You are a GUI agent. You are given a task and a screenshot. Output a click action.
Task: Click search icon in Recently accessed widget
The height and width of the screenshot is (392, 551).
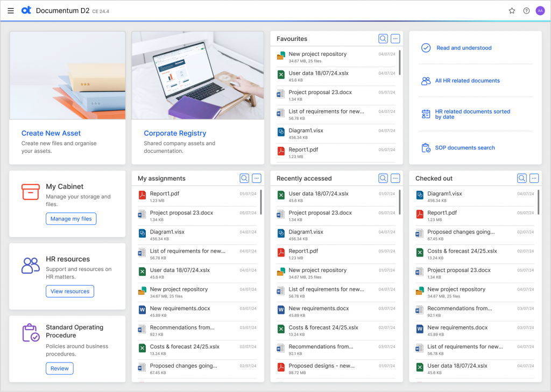(383, 179)
